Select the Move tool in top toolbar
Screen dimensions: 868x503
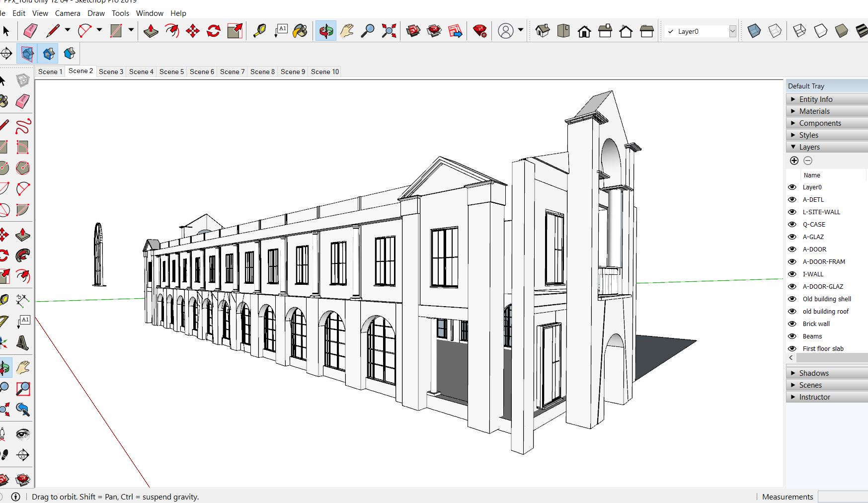coord(193,31)
